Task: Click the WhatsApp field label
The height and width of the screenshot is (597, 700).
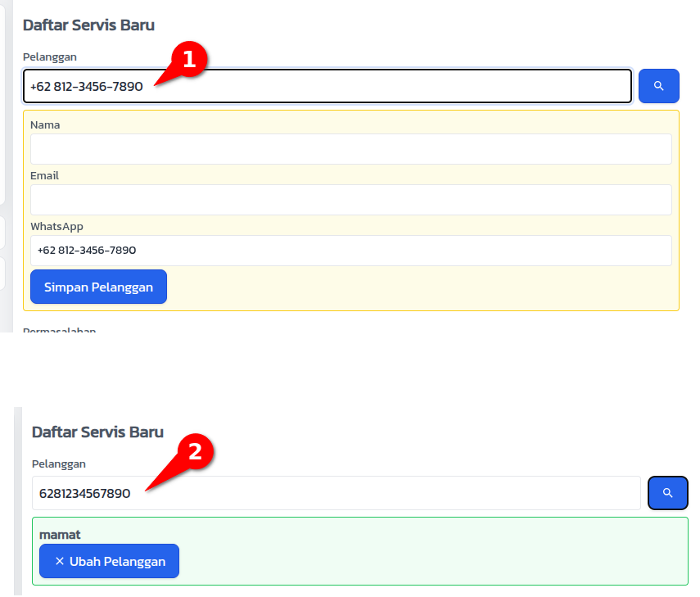Action: click(x=56, y=227)
